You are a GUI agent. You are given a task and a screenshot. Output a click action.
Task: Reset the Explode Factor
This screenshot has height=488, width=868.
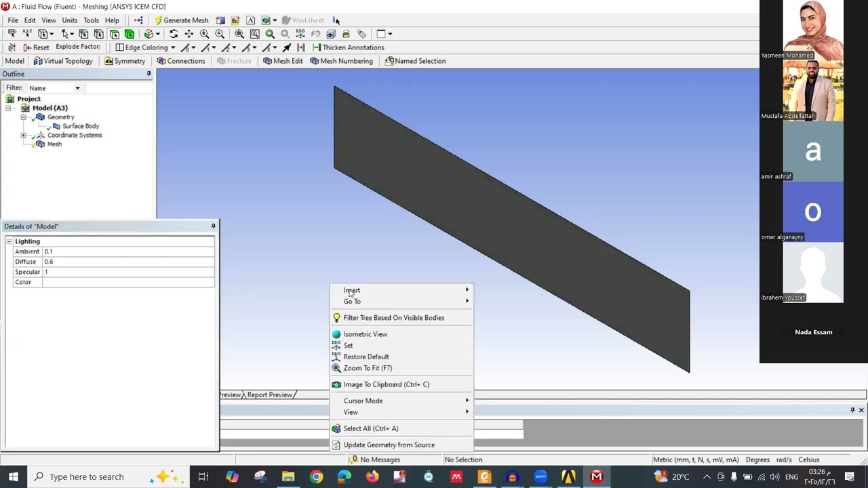coord(35,47)
